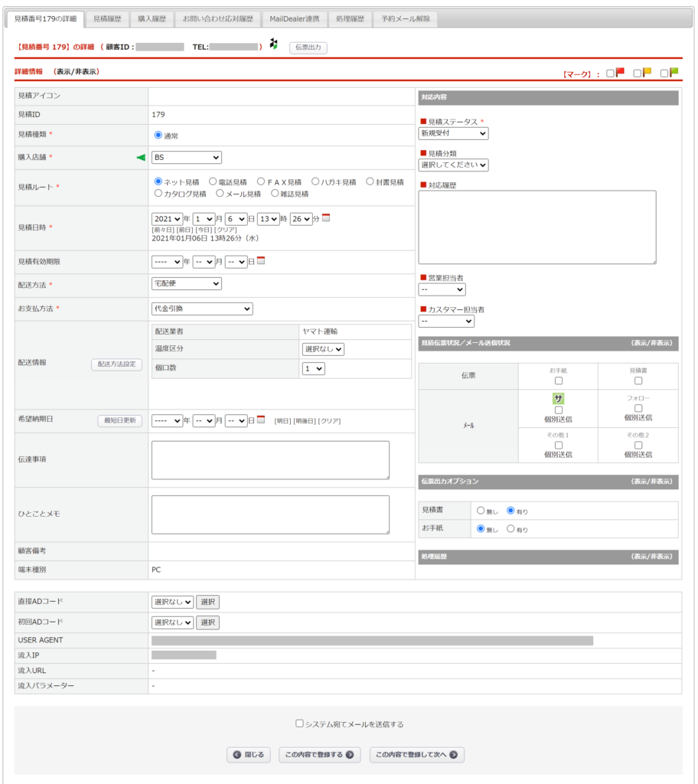Viewport: 698px width, 784px height.
Task: Click the green arrow icon beside 購入店舗
Action: [140, 158]
